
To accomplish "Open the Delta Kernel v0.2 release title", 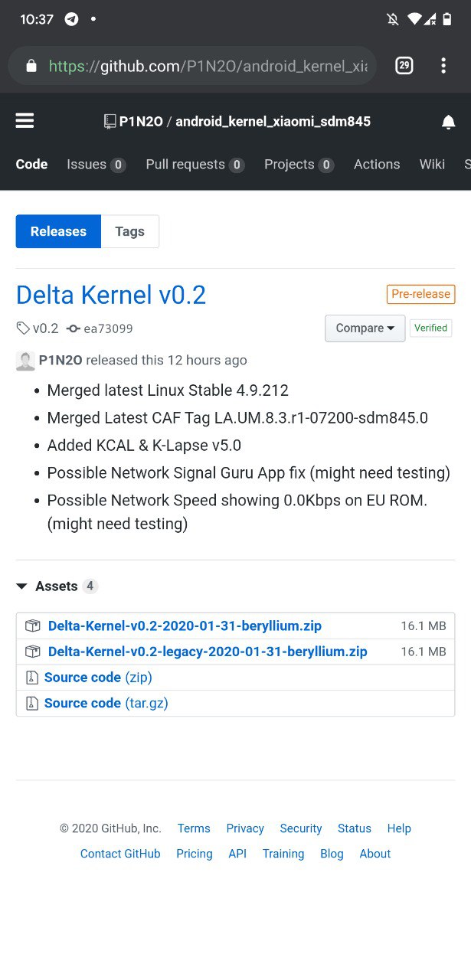I will tap(111, 295).
